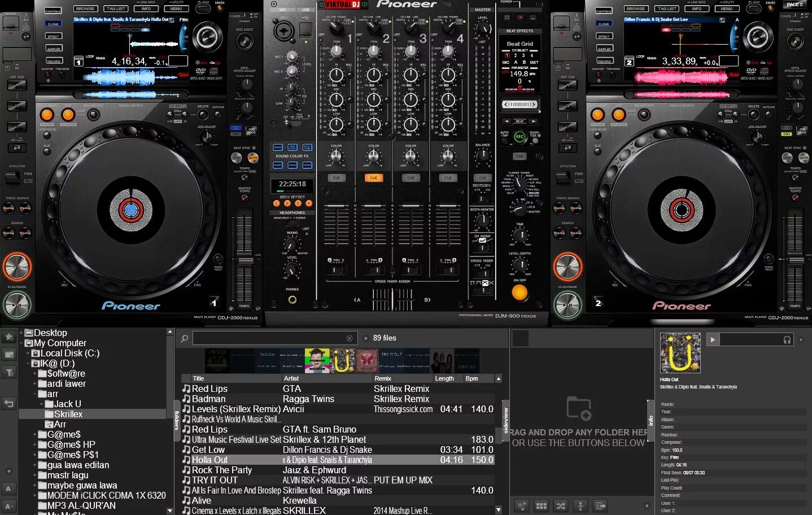Collapse the My Computer tree node
Screen dimensions: 812x515
(x=21, y=343)
